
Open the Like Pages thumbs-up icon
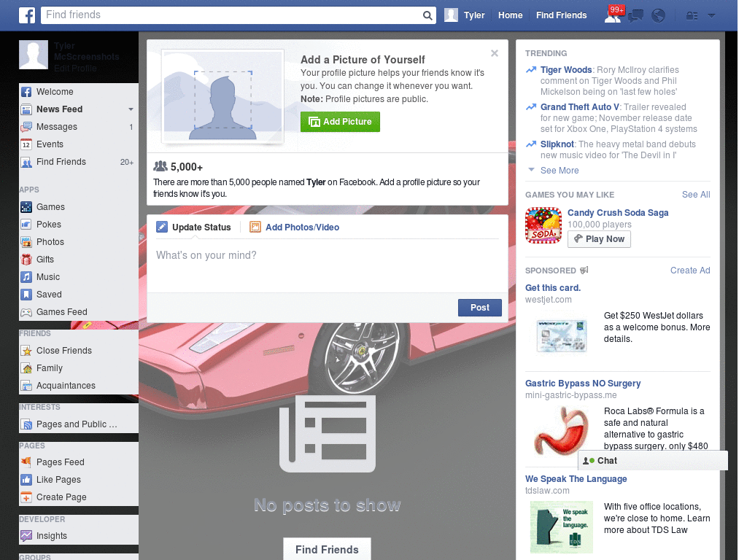(26, 480)
